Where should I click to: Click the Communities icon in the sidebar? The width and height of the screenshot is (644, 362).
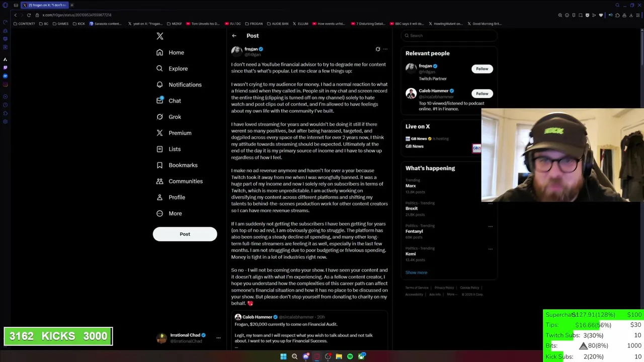point(159,181)
